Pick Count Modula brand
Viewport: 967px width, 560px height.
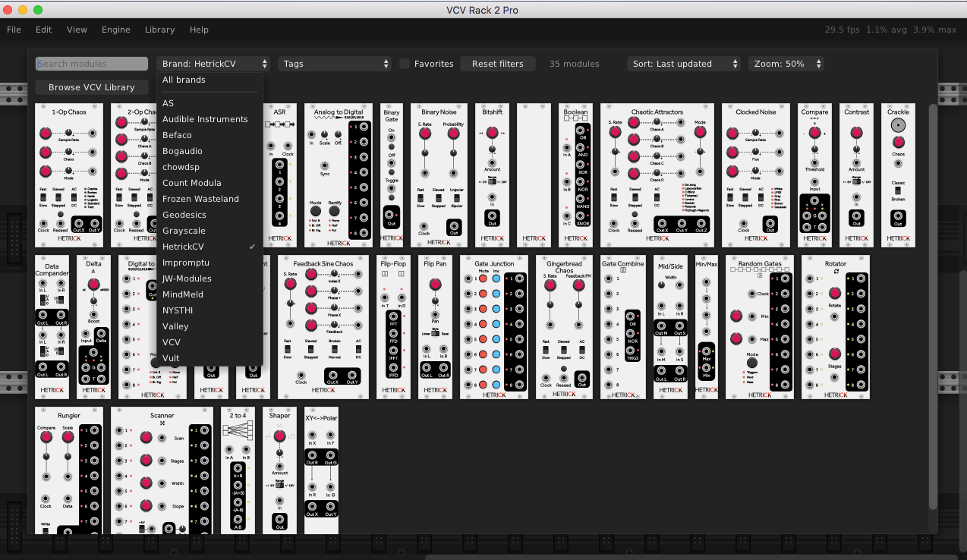pos(209,183)
